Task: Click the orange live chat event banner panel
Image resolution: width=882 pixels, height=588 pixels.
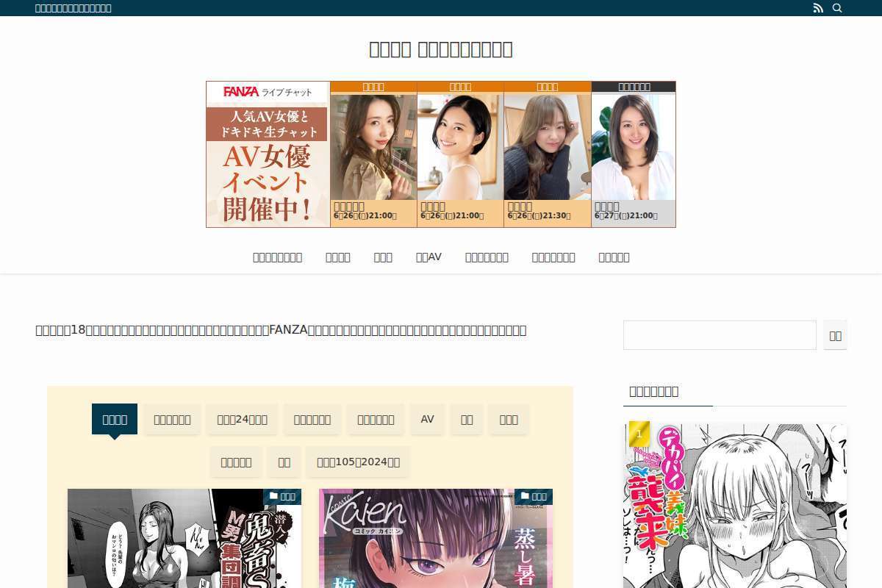Action: [x=268, y=154]
